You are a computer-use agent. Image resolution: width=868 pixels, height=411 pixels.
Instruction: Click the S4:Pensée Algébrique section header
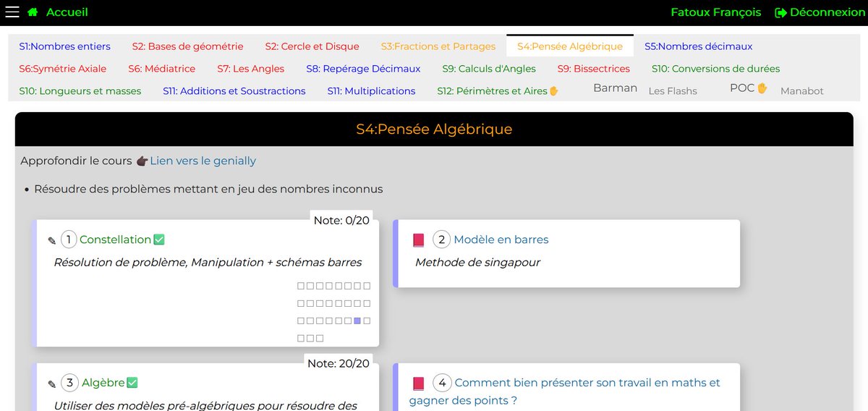[x=434, y=130]
